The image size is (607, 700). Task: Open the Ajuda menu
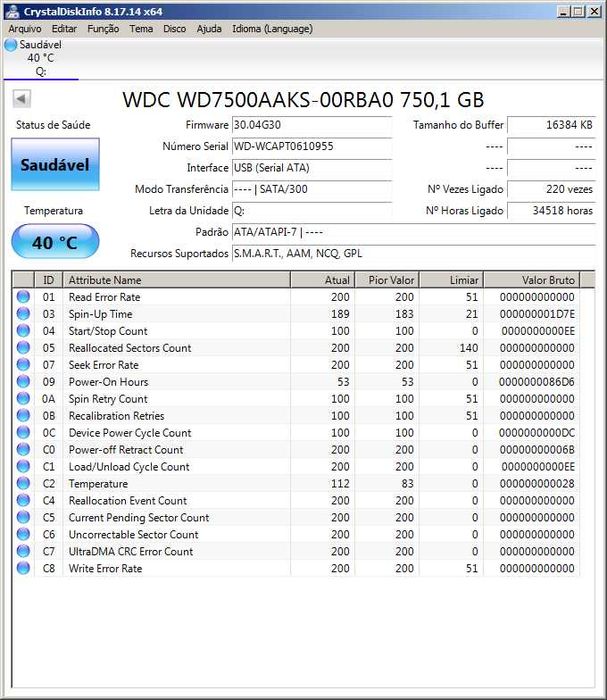pos(209,29)
